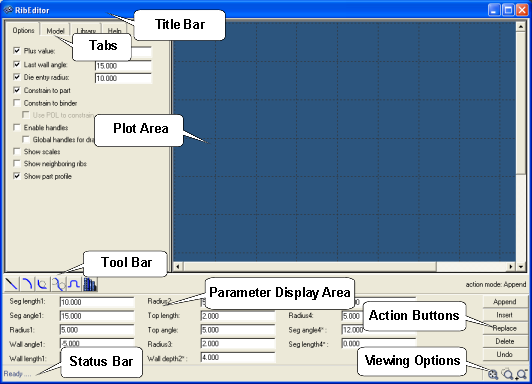This screenshot has width=532, height=384.
Task: Open the Model tab
Action: pos(55,31)
